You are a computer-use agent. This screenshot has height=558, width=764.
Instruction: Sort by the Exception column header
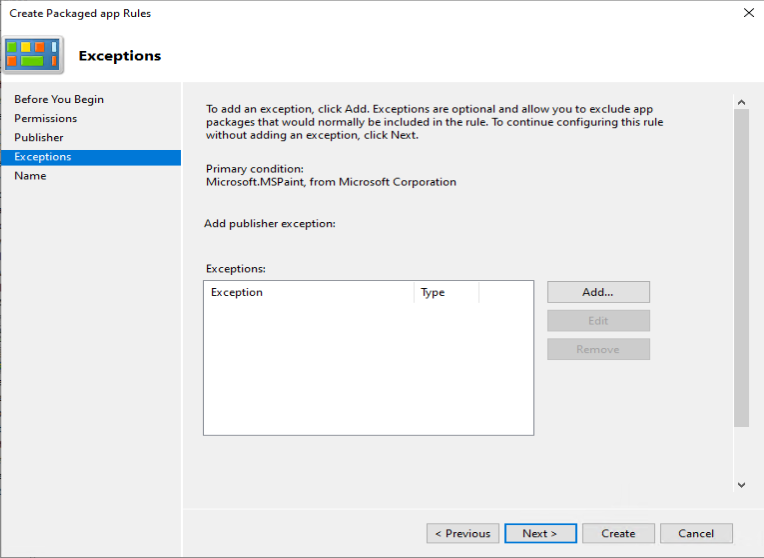pos(308,292)
